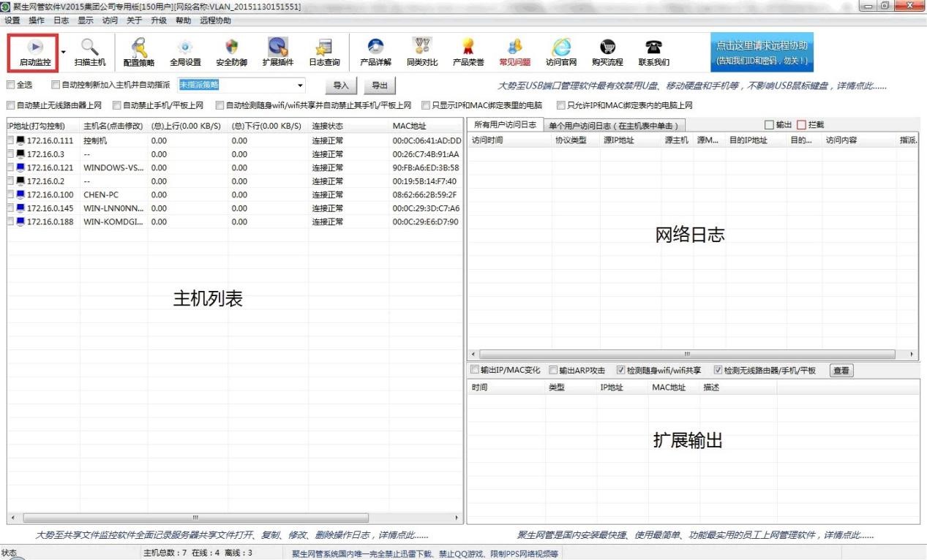The width and height of the screenshot is (927, 560).
Task: Click the 远程协助 remote assistance banner
Action: tap(762, 52)
